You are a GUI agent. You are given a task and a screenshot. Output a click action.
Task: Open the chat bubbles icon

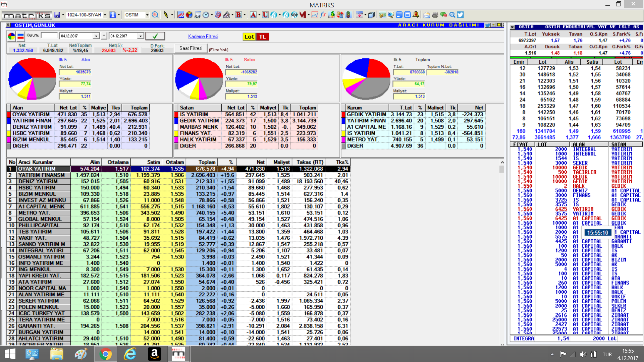point(444,15)
